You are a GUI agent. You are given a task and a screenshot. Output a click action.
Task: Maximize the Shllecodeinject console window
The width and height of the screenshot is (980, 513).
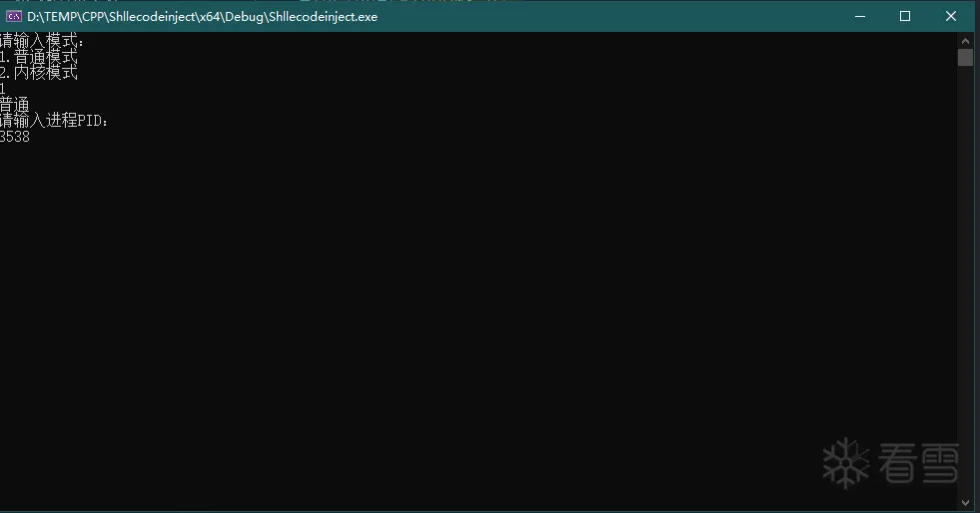[x=905, y=16]
